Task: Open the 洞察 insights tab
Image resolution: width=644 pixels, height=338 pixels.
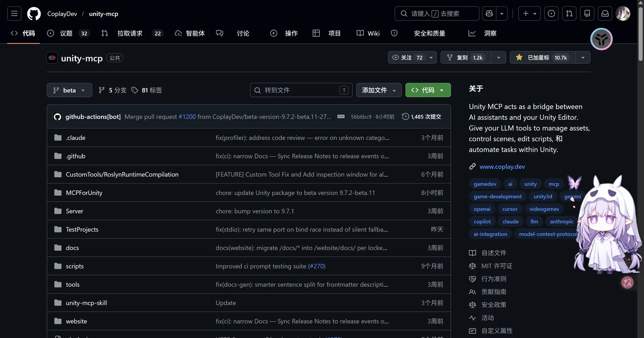Action: coord(482,33)
